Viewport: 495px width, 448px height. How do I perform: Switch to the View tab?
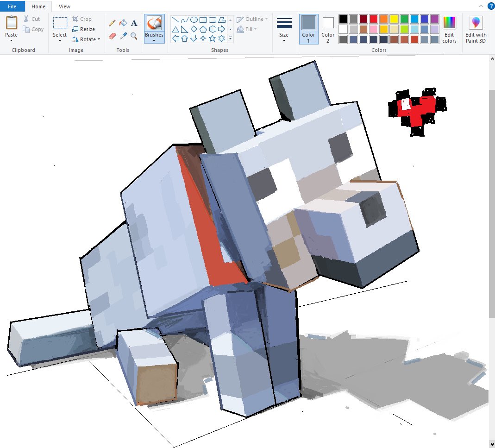point(64,6)
